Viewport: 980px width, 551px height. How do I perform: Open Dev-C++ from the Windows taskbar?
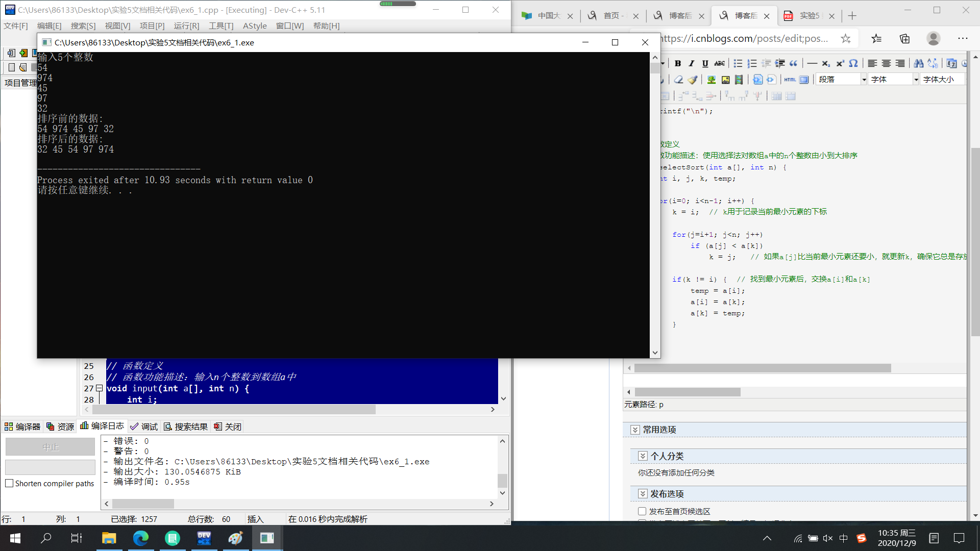point(204,538)
